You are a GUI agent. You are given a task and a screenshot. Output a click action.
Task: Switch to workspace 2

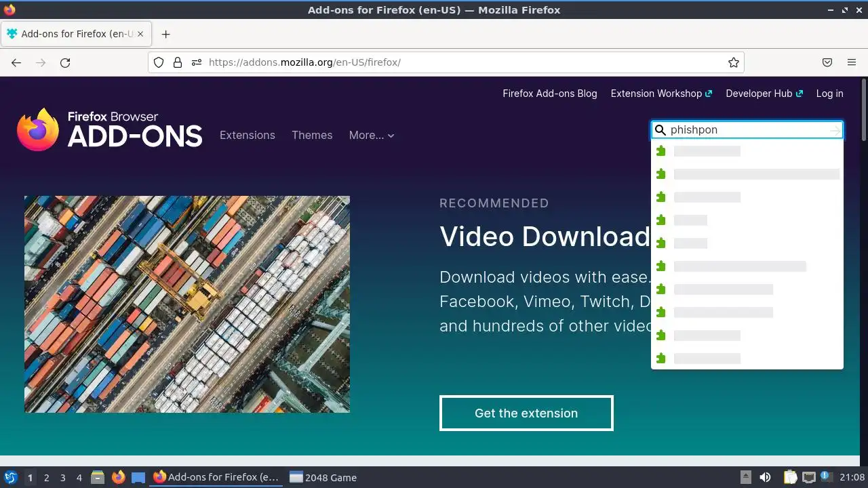click(46, 477)
